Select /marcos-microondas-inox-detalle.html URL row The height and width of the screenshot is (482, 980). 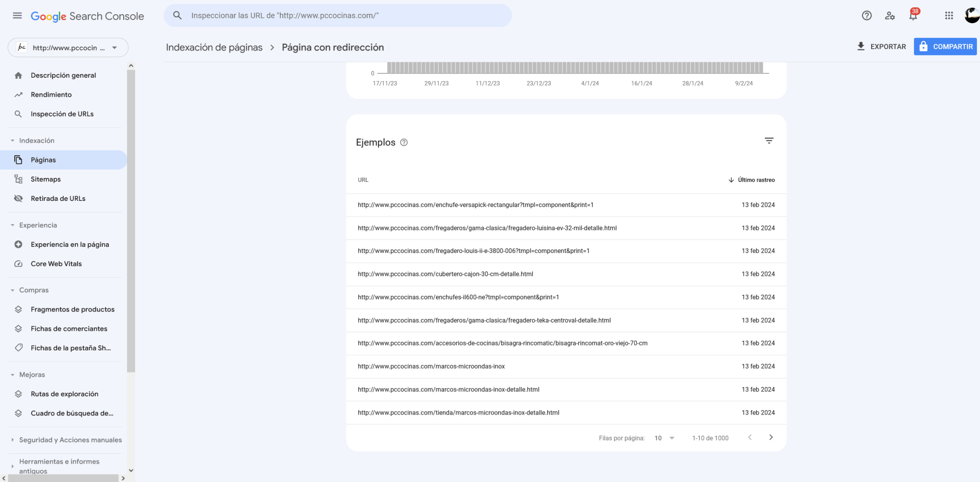tap(566, 390)
